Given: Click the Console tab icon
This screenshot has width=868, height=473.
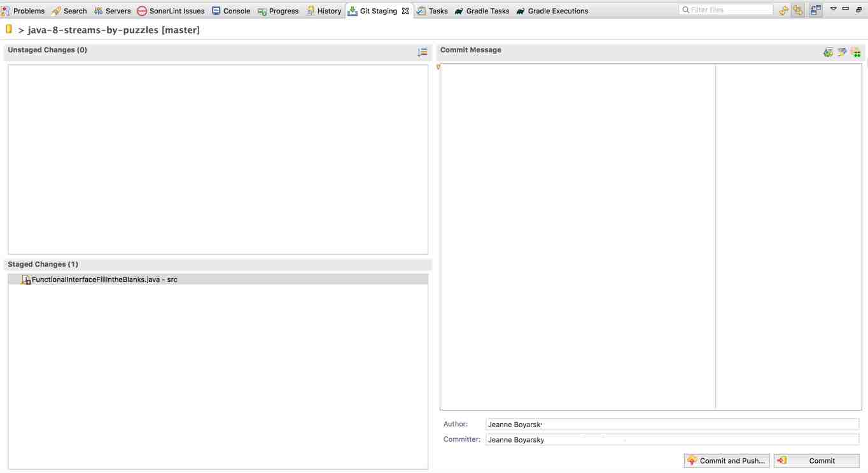Looking at the screenshot, I should (x=216, y=11).
